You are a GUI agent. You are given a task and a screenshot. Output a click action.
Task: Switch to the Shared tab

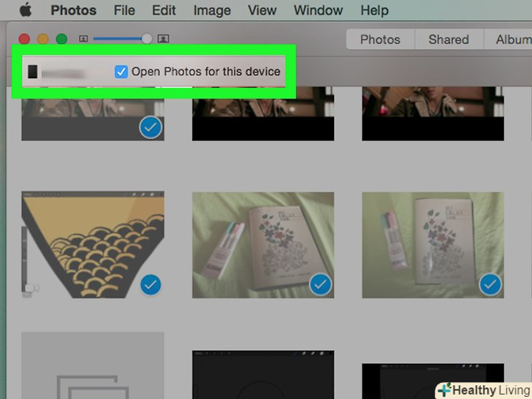(x=449, y=39)
